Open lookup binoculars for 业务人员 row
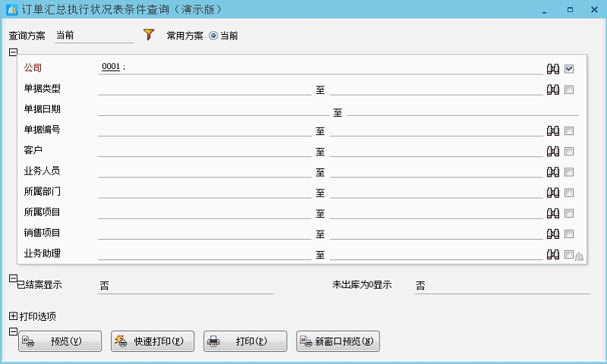Image resolution: width=607 pixels, height=364 pixels. 553,172
